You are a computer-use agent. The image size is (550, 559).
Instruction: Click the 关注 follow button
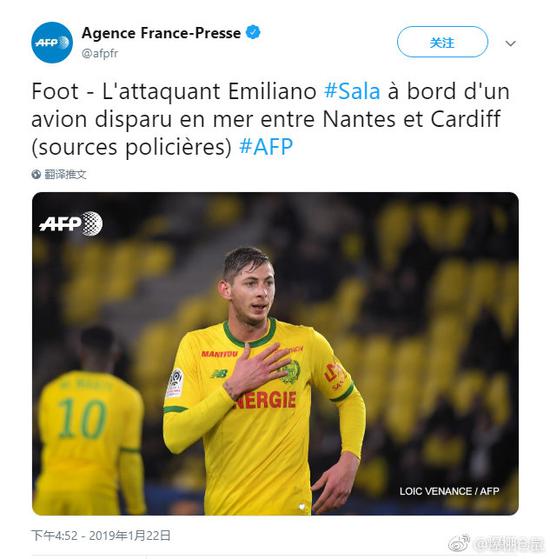click(x=442, y=42)
